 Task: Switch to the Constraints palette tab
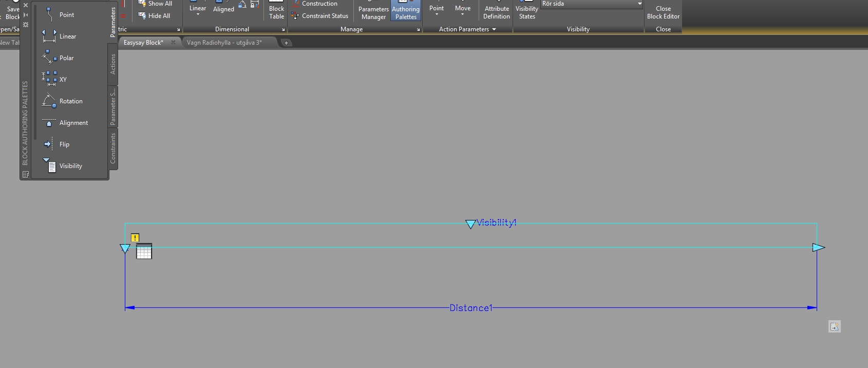113,149
